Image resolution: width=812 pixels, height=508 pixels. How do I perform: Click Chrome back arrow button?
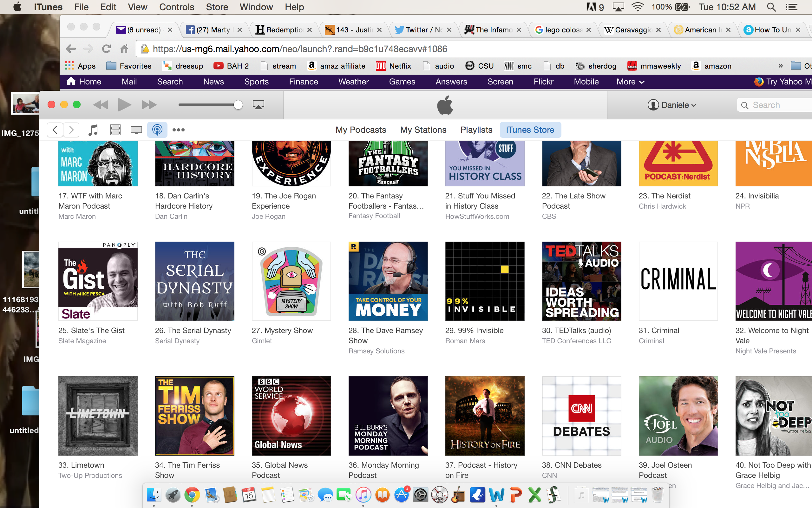(71, 49)
